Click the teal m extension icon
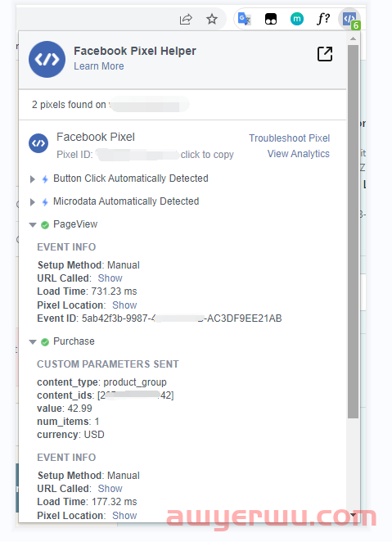Image resolution: width=392 pixels, height=542 pixels. (297, 19)
